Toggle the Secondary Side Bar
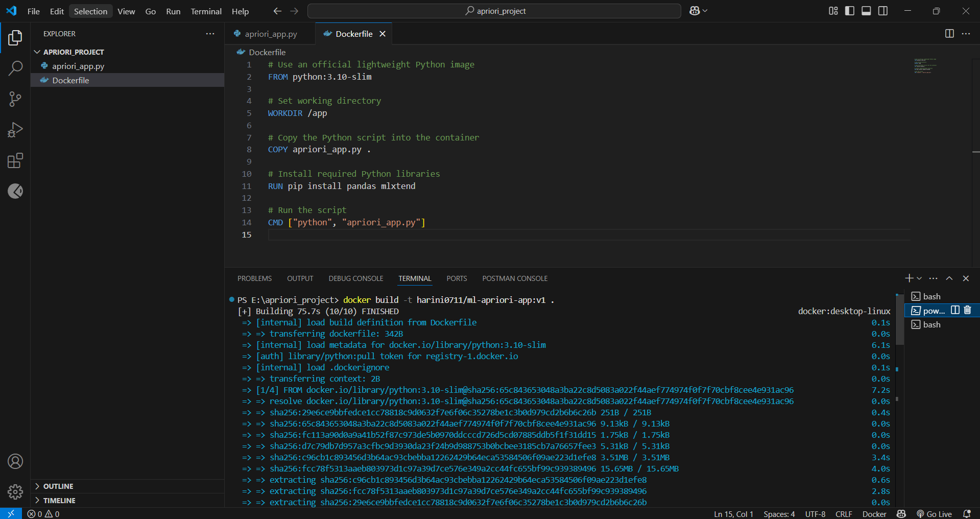The width and height of the screenshot is (980, 519). [883, 11]
